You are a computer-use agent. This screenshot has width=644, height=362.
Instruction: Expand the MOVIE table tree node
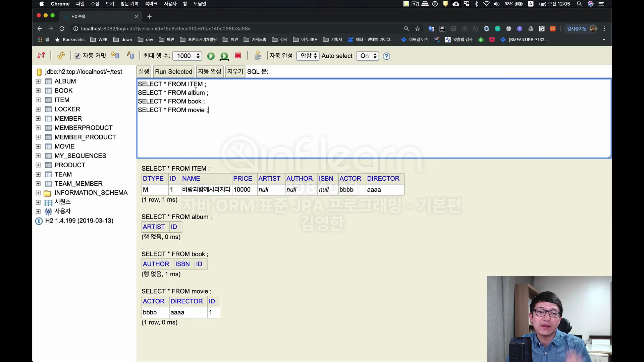[38, 146]
